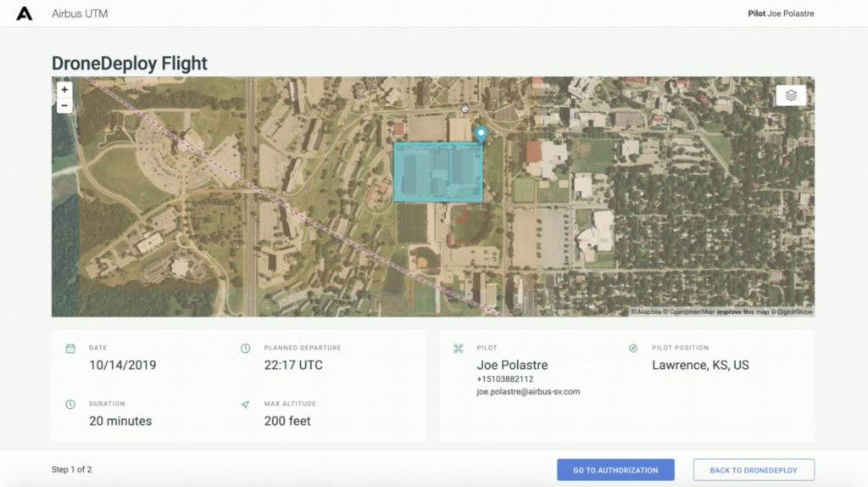Image resolution: width=868 pixels, height=487 pixels.
Task: Click the PLANNED DEPARTURE label
Action: 303,348
